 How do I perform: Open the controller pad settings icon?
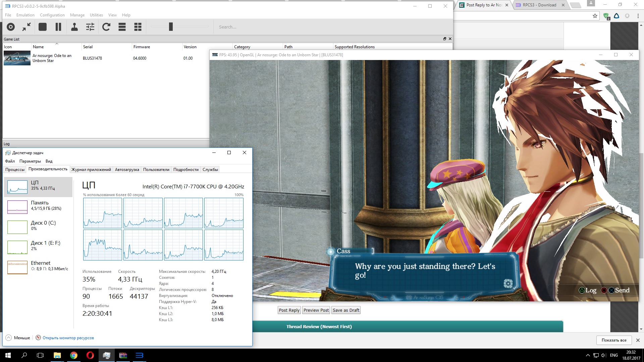tap(74, 27)
